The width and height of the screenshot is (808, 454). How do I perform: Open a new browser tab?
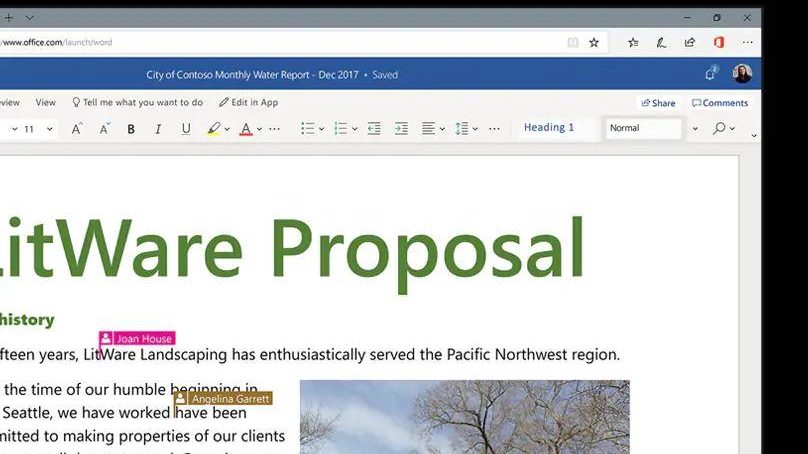[9, 18]
